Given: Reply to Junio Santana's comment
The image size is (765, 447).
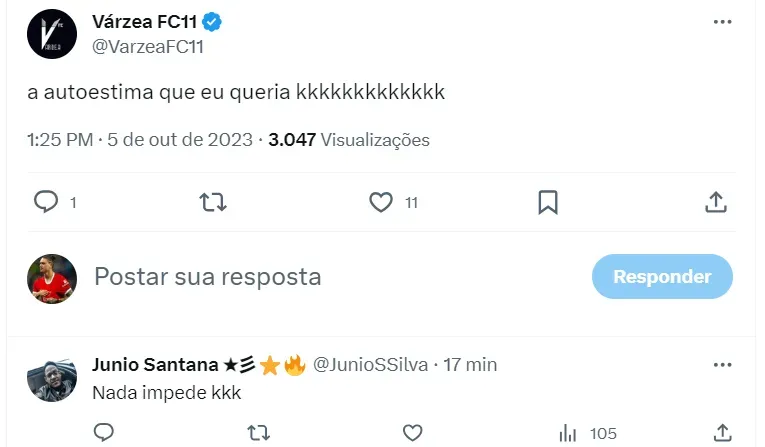Looking at the screenshot, I should click(105, 433).
